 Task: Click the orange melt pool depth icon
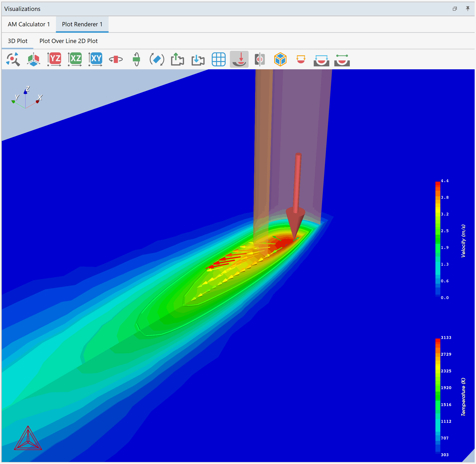pyautogui.click(x=301, y=59)
